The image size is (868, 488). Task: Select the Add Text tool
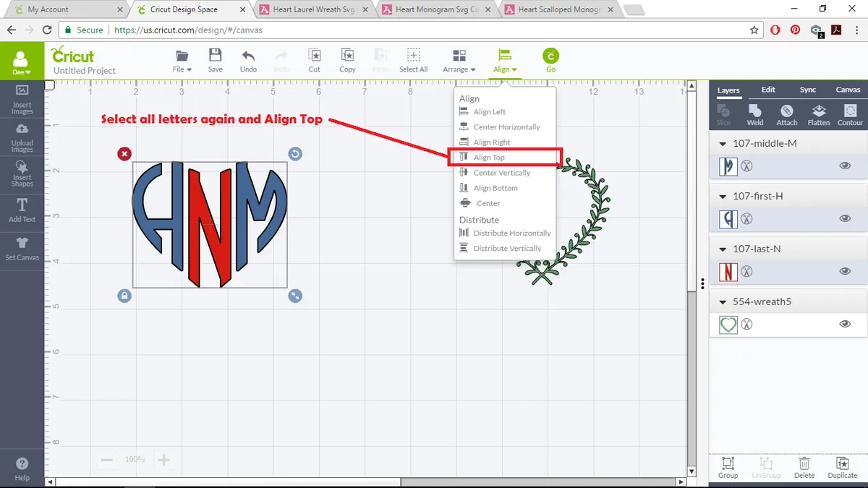(x=22, y=210)
